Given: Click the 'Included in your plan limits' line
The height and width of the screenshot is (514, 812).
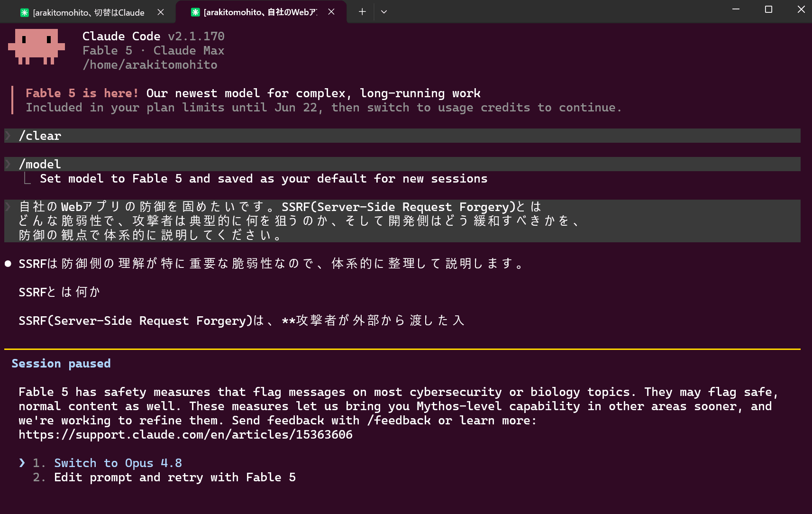Looking at the screenshot, I should pos(323,108).
